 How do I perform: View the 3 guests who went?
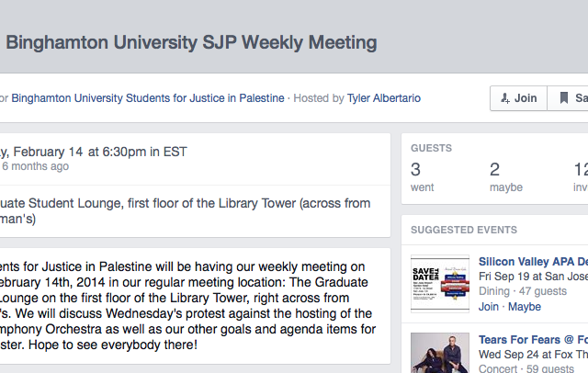[x=422, y=177]
